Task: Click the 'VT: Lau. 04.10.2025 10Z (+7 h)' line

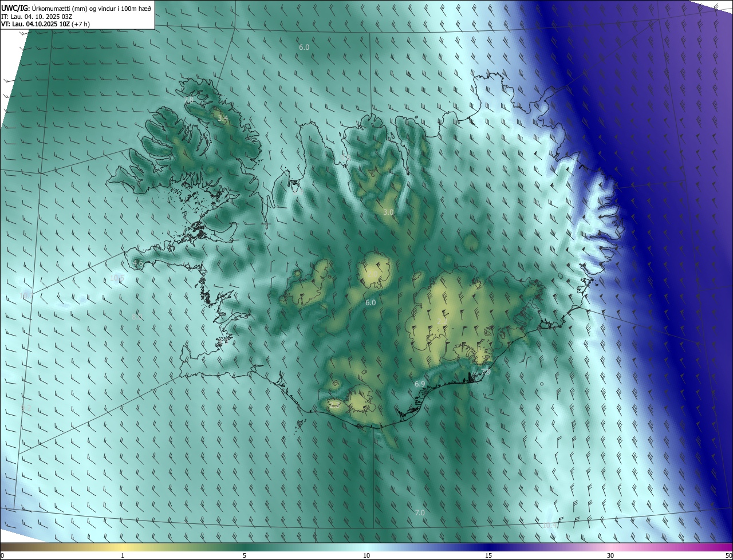Action: [x=45, y=24]
